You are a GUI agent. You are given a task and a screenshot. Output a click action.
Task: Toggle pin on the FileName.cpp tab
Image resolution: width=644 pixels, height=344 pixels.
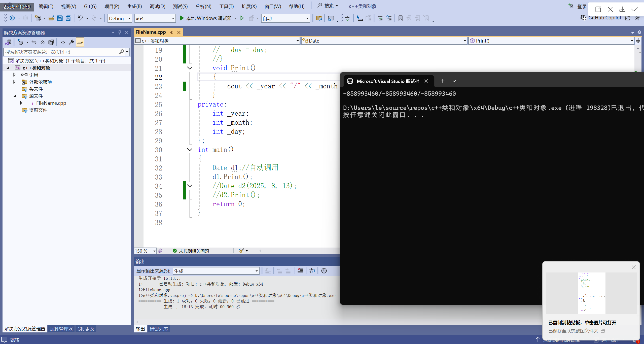click(x=172, y=32)
